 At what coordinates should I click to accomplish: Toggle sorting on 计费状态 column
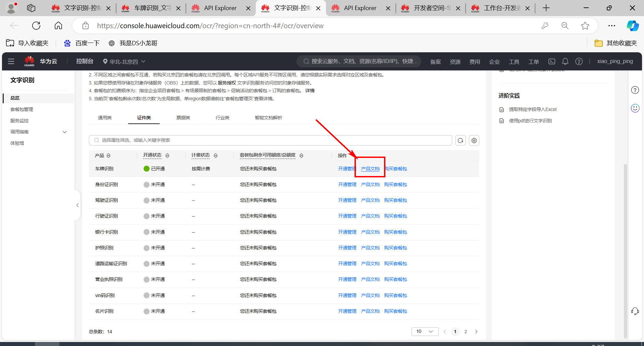coord(216,156)
